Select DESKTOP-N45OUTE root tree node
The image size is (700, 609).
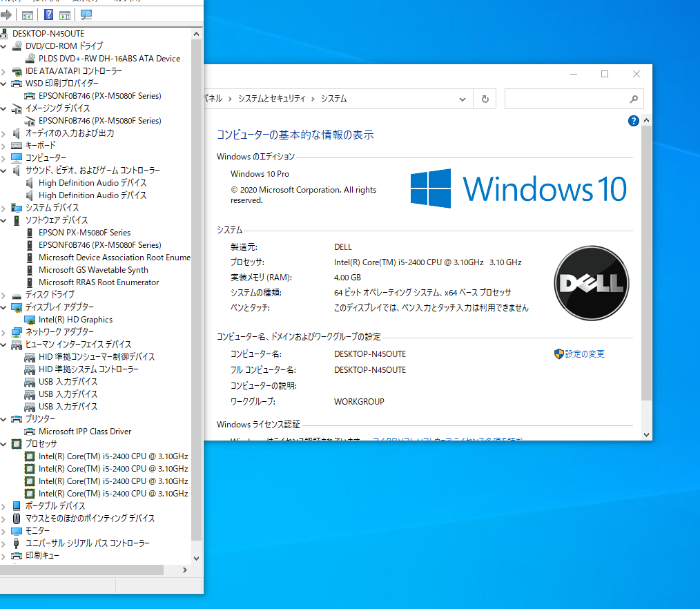48,33
